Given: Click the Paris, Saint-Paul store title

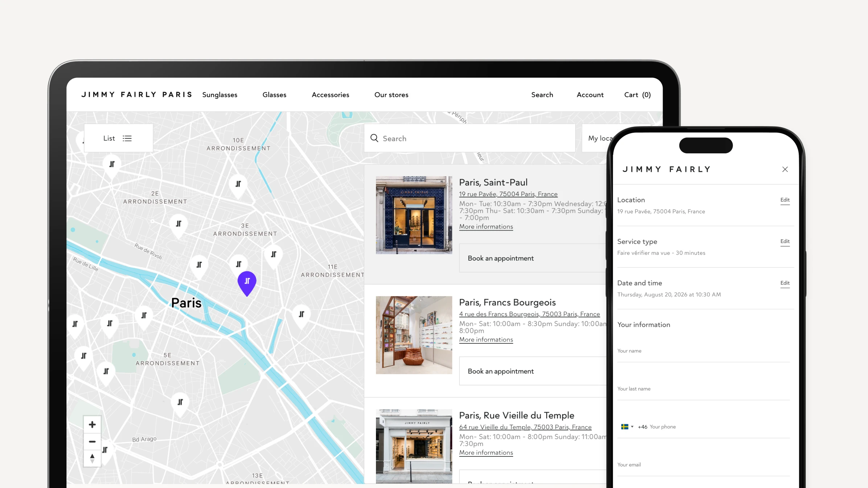Looking at the screenshot, I should (x=494, y=182).
